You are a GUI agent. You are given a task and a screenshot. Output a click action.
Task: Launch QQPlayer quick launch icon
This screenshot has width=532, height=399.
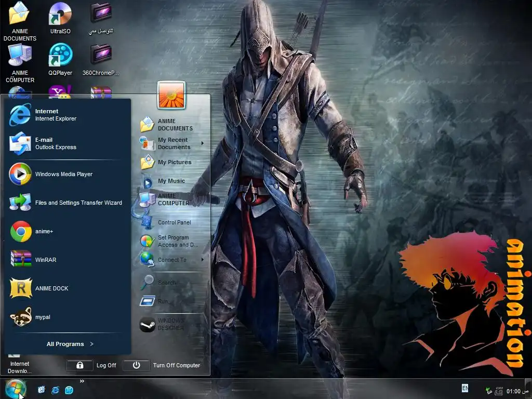[69, 390]
